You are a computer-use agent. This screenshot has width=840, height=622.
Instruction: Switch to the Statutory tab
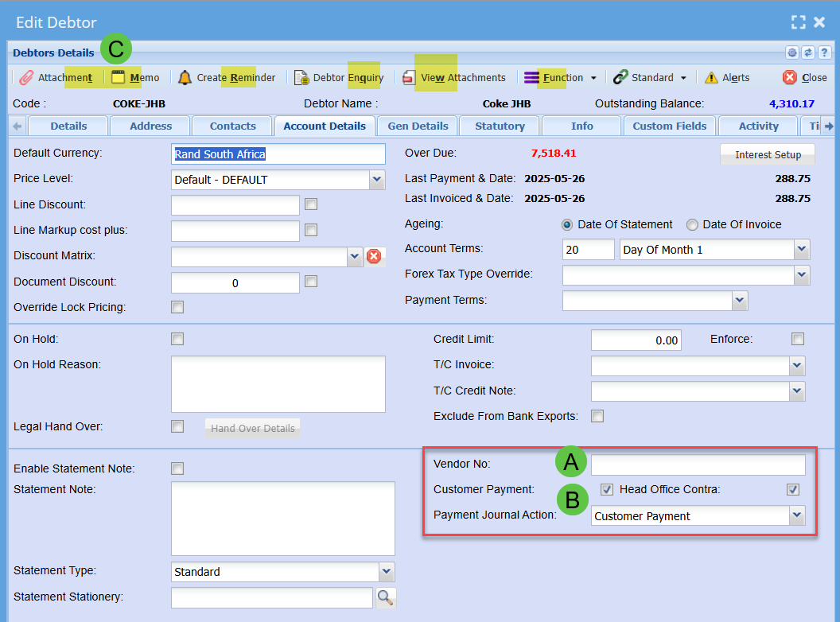pyautogui.click(x=500, y=126)
